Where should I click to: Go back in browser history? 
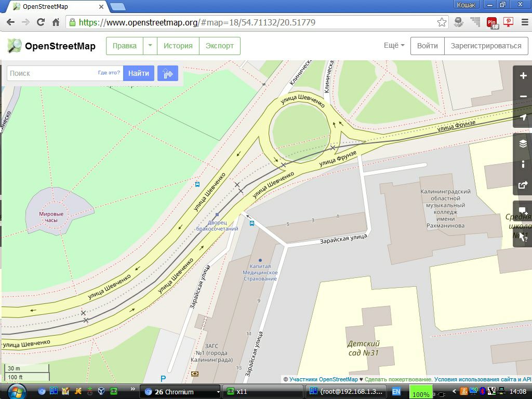[11, 22]
